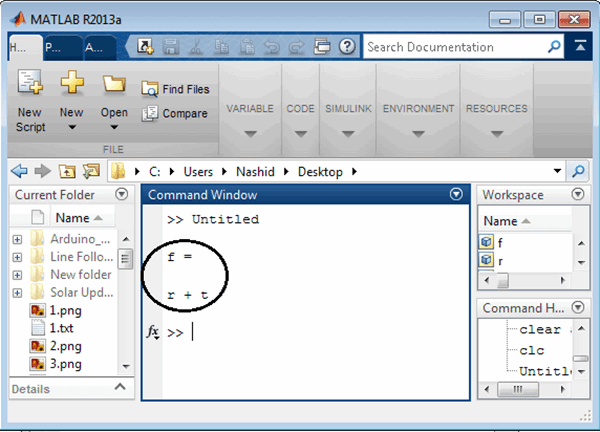Expand the Arduino folder tree node

(x=17, y=238)
